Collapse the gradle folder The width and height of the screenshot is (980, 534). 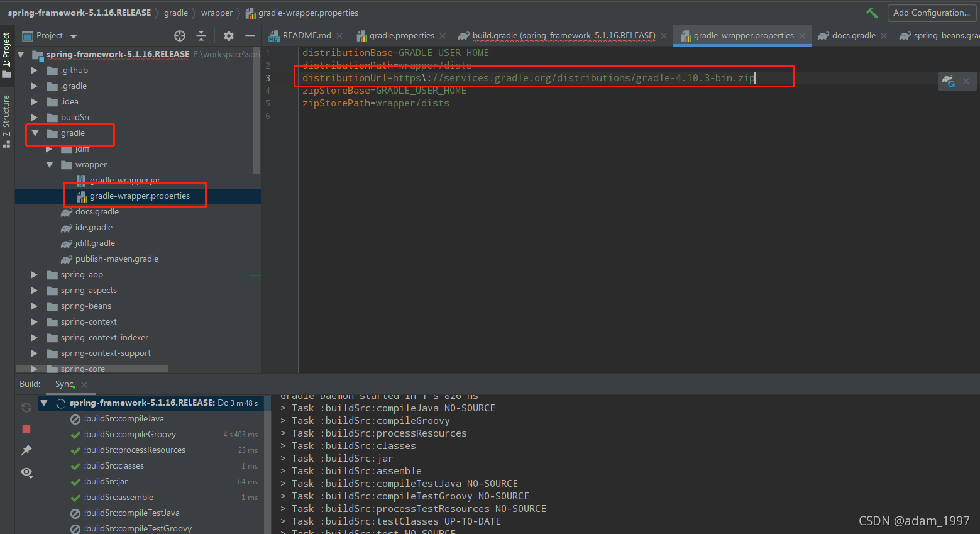pyautogui.click(x=35, y=133)
